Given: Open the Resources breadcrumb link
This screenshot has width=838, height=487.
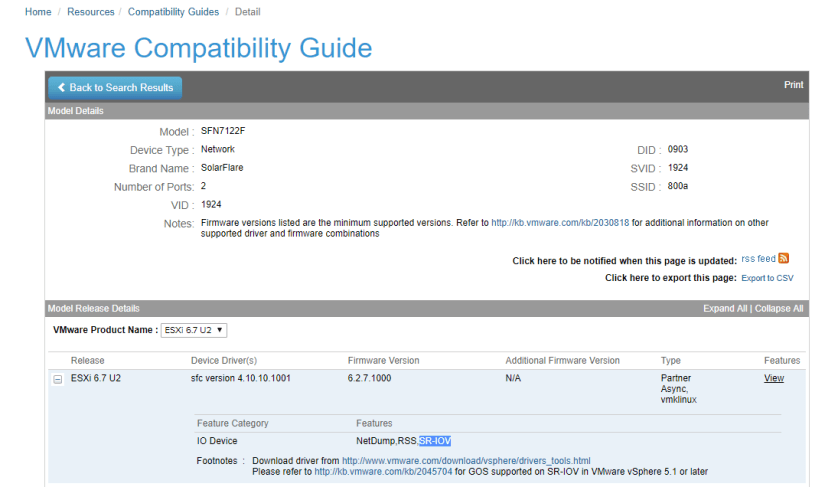Looking at the screenshot, I should [89, 11].
